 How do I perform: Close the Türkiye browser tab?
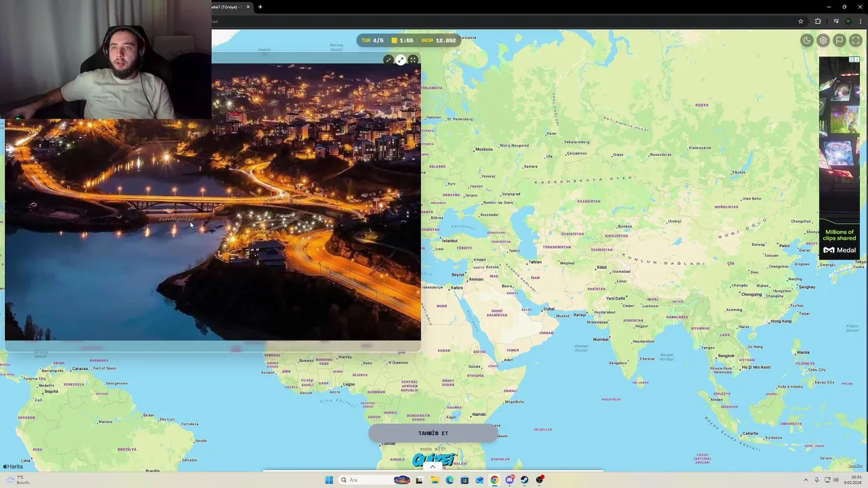[x=248, y=7]
